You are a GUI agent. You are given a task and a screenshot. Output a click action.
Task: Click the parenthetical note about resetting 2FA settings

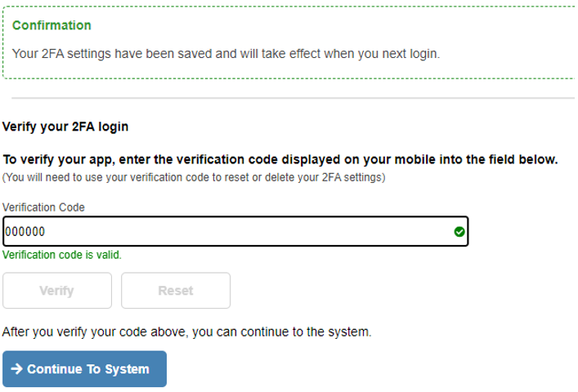point(194,177)
